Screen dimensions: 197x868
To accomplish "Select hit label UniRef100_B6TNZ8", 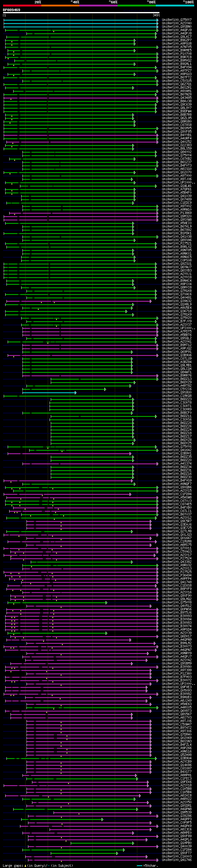I will tap(177, 94).
